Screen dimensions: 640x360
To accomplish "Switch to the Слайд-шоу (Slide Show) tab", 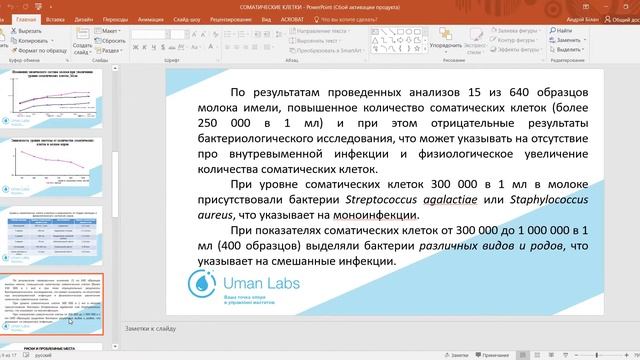I will [187, 19].
